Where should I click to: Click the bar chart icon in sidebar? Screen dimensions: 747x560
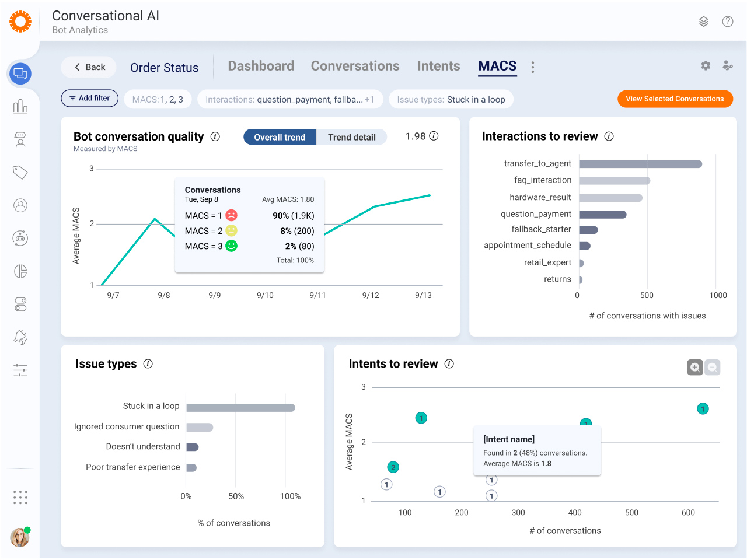pyautogui.click(x=20, y=106)
